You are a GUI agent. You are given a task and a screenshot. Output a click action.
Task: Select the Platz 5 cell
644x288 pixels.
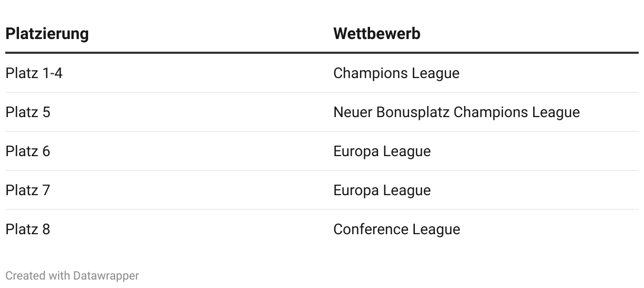click(x=28, y=112)
